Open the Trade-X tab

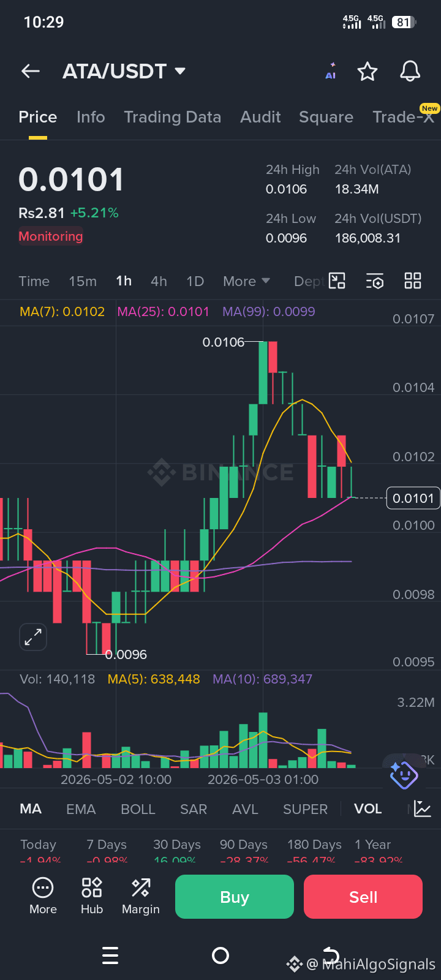point(404,117)
